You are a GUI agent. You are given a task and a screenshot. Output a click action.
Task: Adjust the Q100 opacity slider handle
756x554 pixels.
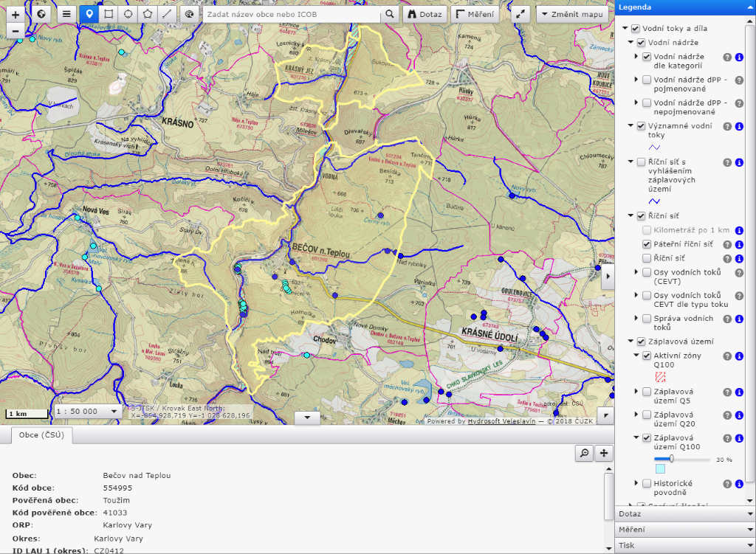point(672,459)
